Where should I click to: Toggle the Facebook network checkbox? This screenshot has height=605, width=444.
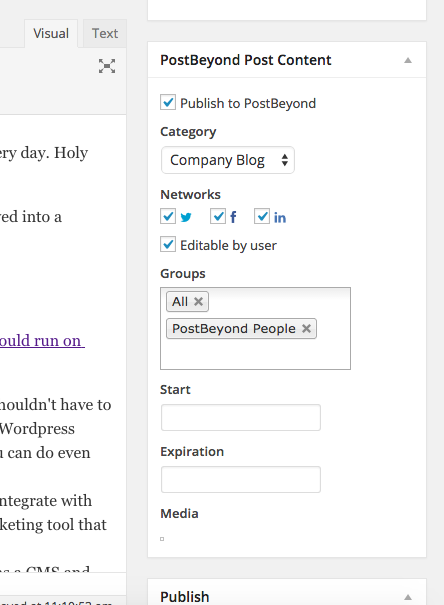tap(218, 216)
